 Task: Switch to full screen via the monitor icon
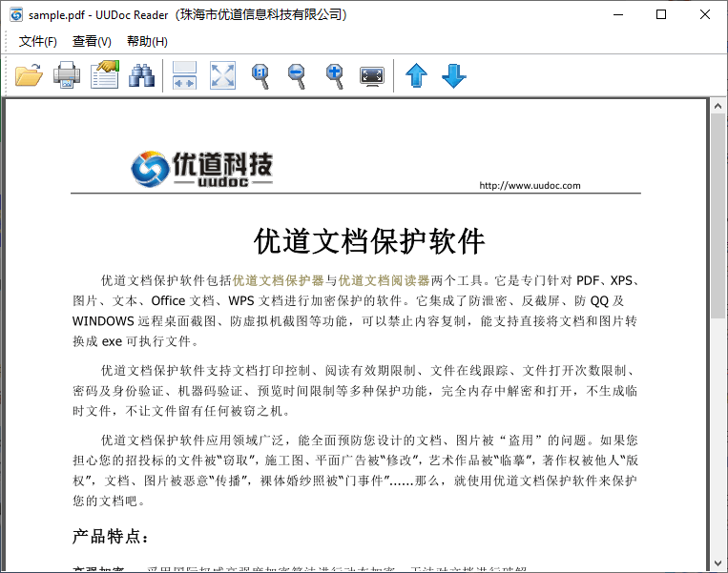coord(372,76)
